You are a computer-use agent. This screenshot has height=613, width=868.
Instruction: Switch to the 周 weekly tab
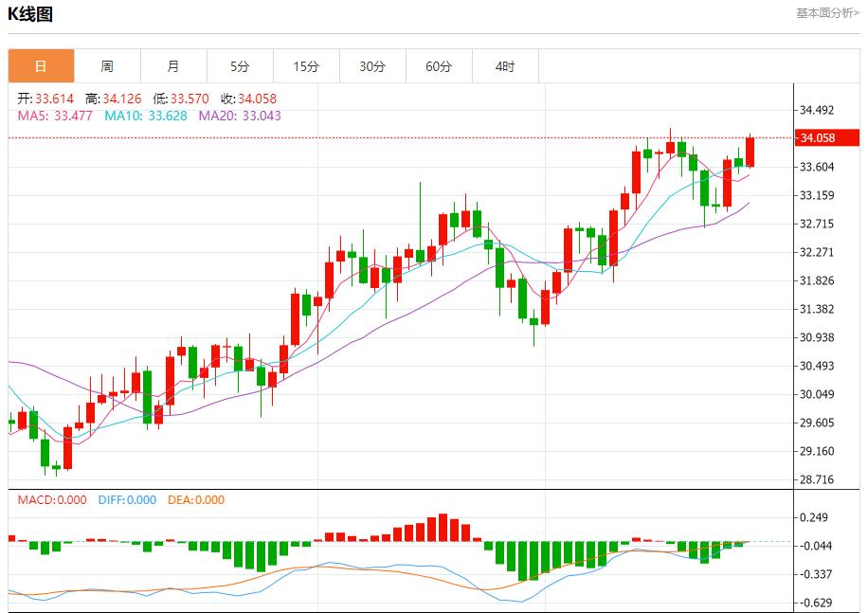pos(107,66)
